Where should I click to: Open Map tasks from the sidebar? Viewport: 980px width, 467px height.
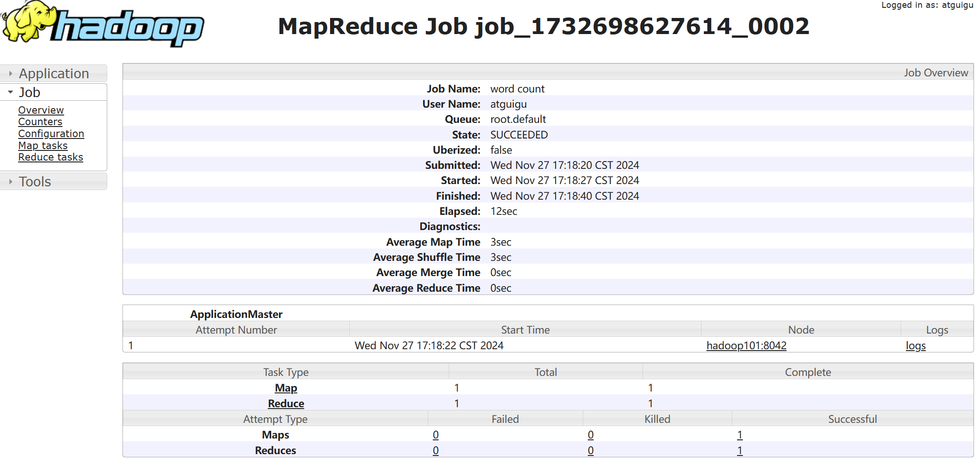(43, 146)
